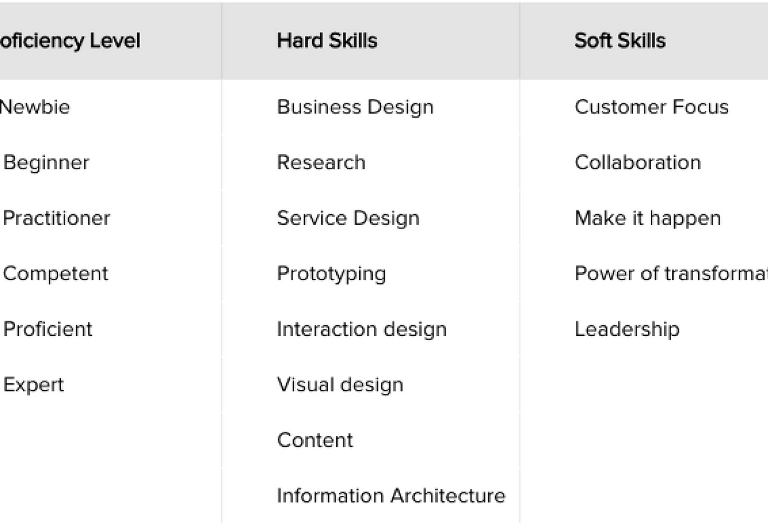This screenshot has height=532, width=768.
Task: Click the Research skill cell
Action: click(321, 162)
